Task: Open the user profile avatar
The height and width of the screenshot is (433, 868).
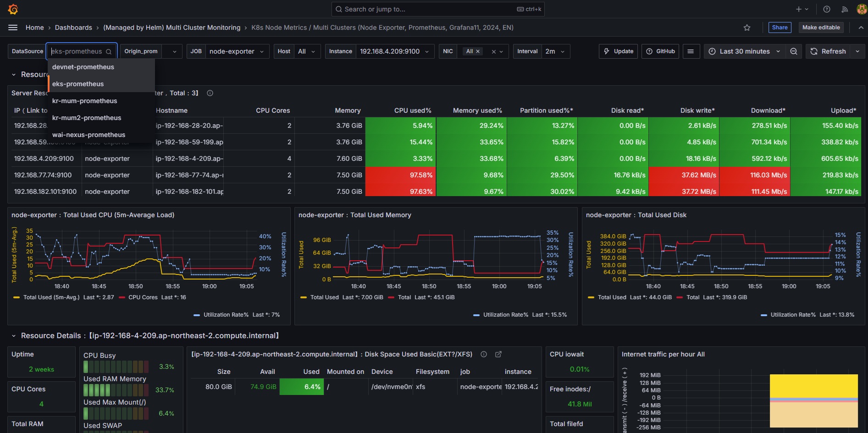Action: (861, 9)
